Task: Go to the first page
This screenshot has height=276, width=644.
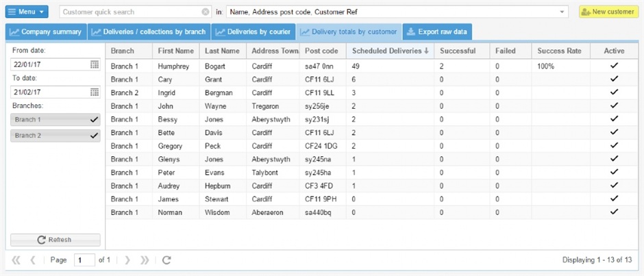Action: [16, 260]
